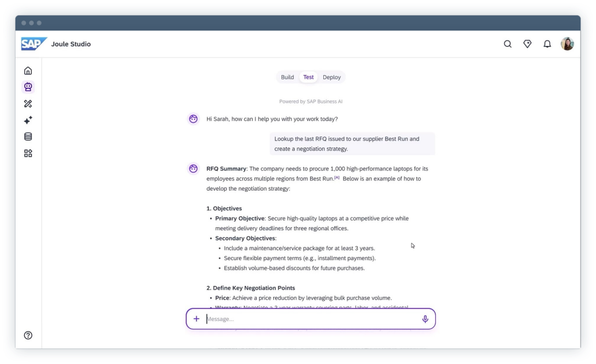Activate the microphone voice input icon

coord(425,319)
